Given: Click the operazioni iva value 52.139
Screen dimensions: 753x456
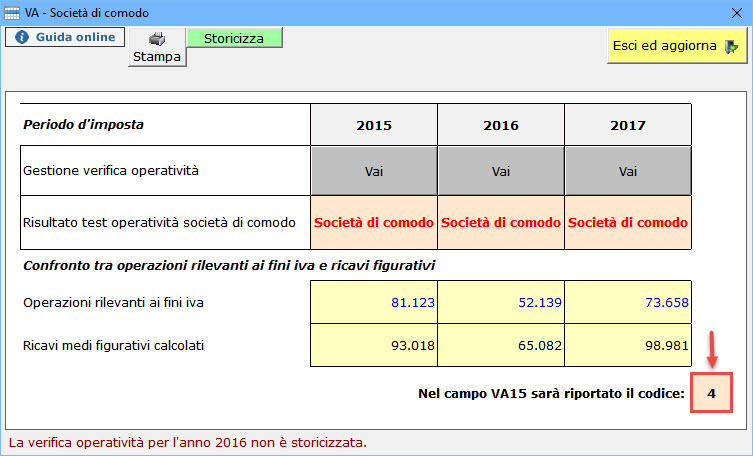Looking at the screenshot, I should point(501,302).
